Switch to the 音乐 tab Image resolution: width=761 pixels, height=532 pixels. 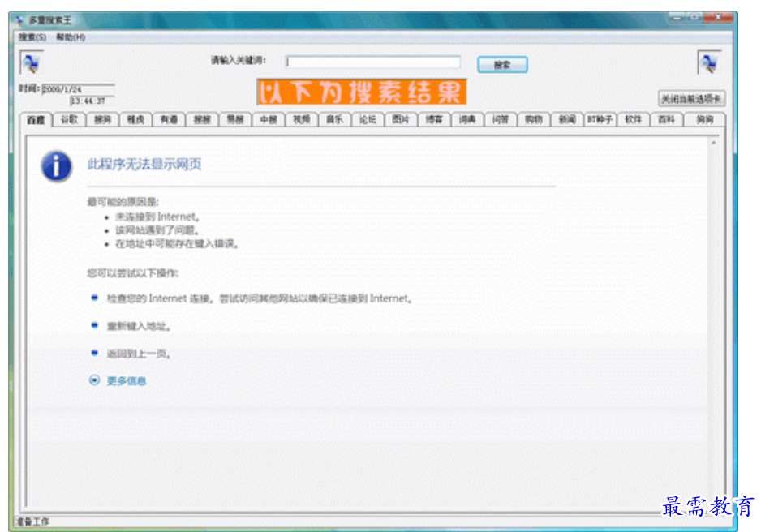point(334,119)
